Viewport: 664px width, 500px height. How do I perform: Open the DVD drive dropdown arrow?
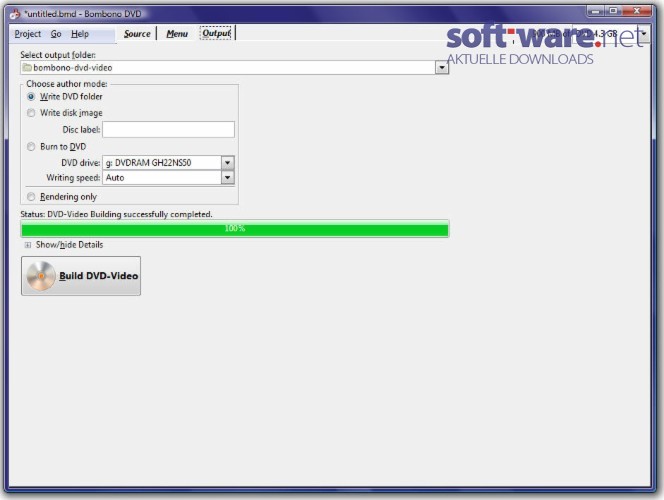pos(227,163)
